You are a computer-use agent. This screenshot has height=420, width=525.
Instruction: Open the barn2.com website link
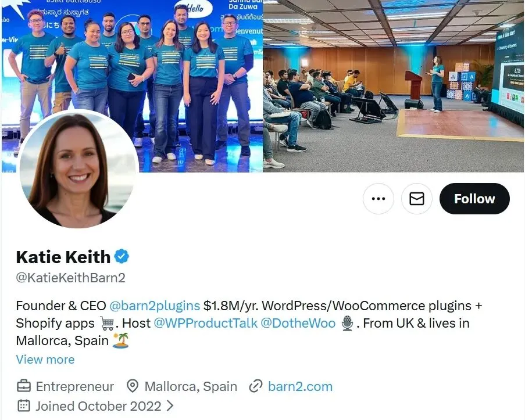tap(300, 386)
